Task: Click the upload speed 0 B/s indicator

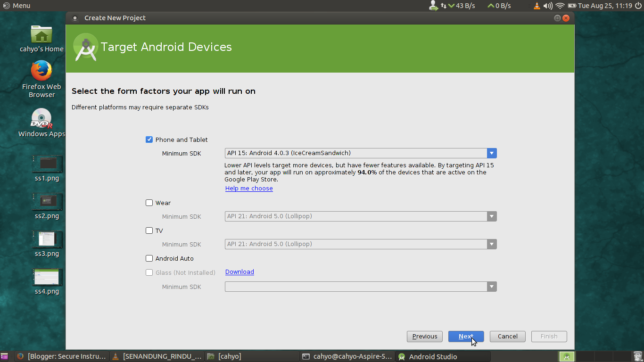Action: [x=499, y=6]
